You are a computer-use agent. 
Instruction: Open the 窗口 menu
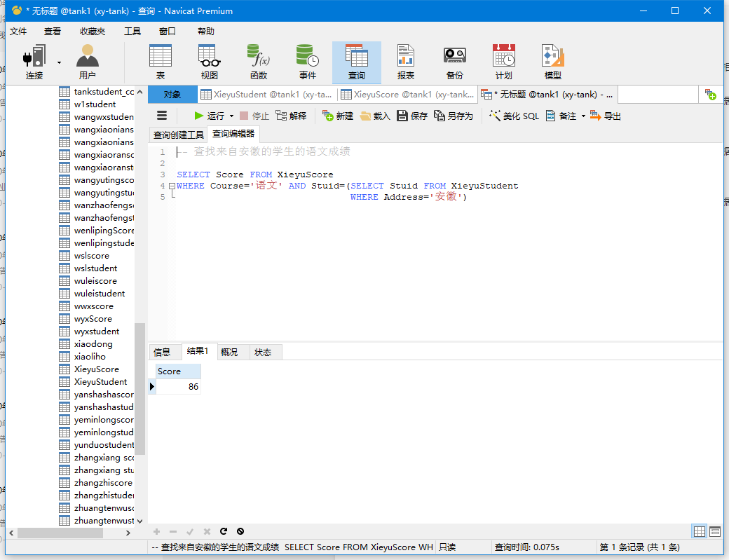(x=168, y=31)
